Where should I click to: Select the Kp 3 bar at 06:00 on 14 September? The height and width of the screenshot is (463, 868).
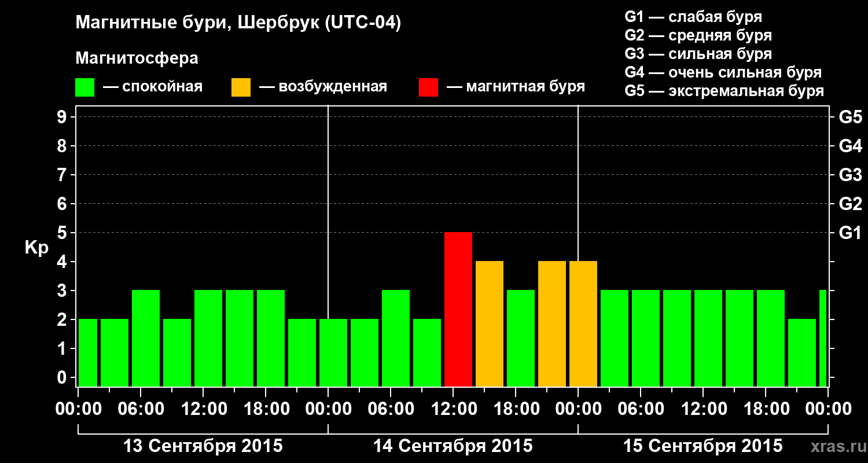click(396, 339)
